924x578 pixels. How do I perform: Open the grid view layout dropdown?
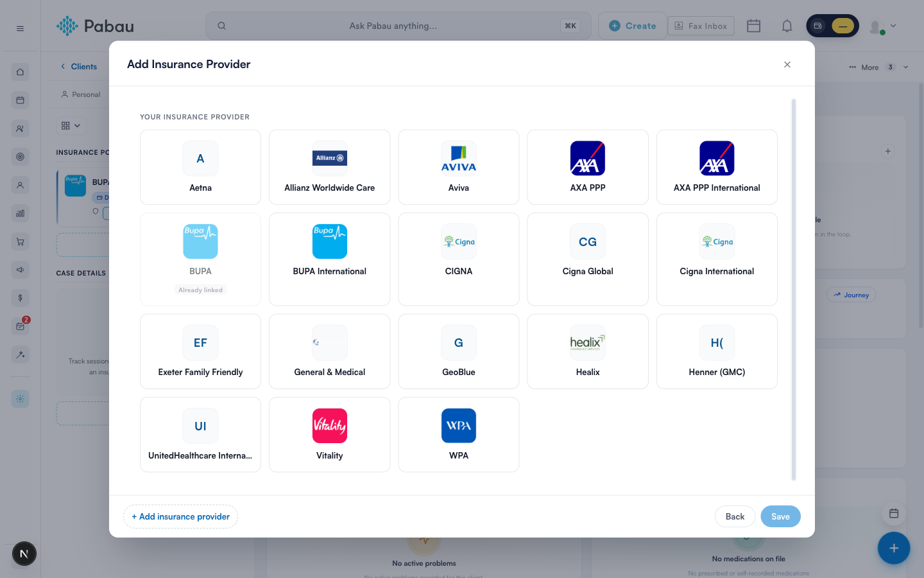pos(71,126)
